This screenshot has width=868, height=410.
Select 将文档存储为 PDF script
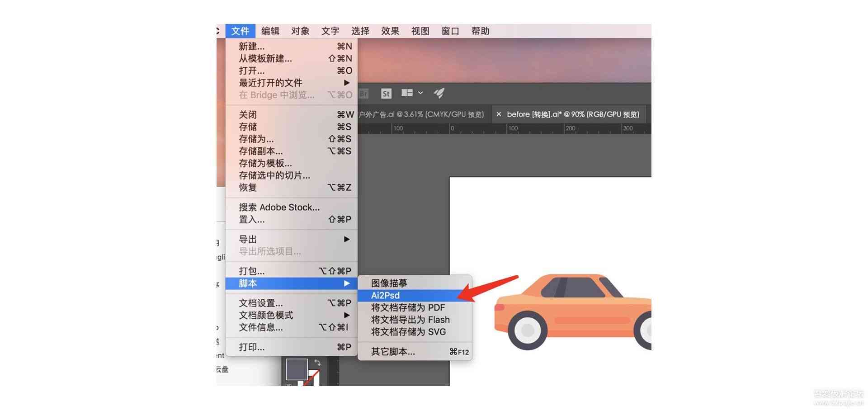pos(415,307)
